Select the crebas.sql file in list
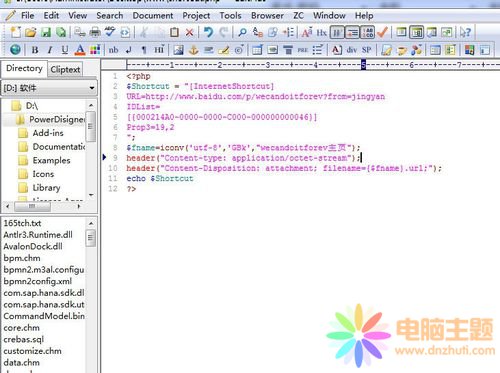The image size is (500, 373). tap(24, 339)
